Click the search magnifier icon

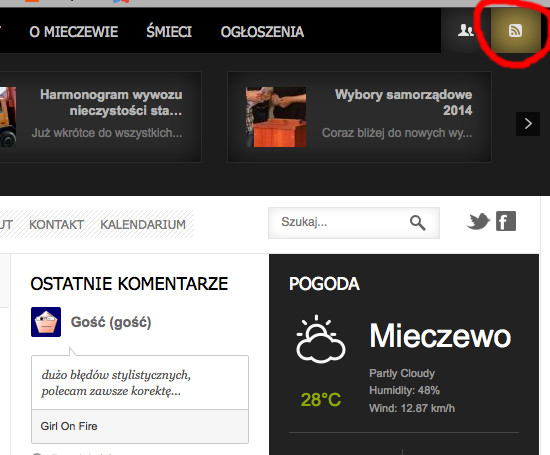tap(417, 223)
